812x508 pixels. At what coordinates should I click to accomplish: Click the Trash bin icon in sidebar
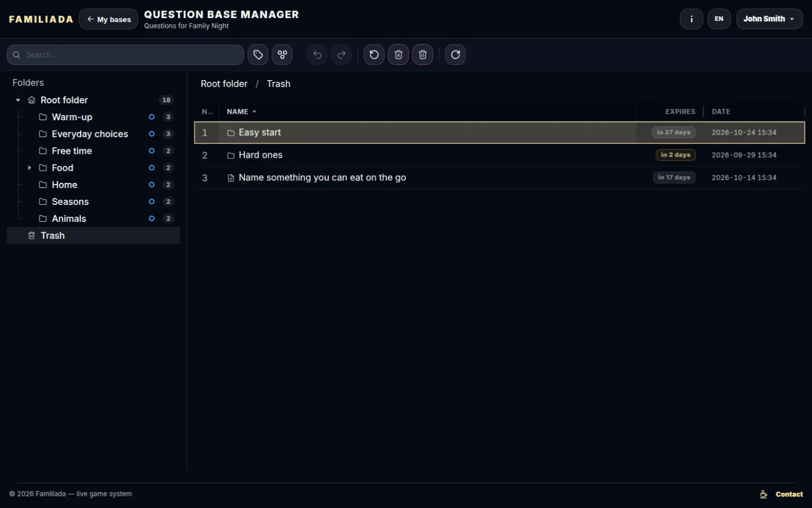pos(32,235)
